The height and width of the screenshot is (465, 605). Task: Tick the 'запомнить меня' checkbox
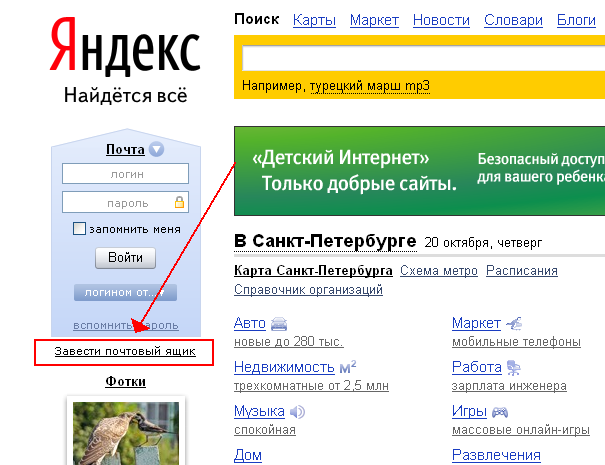79,228
